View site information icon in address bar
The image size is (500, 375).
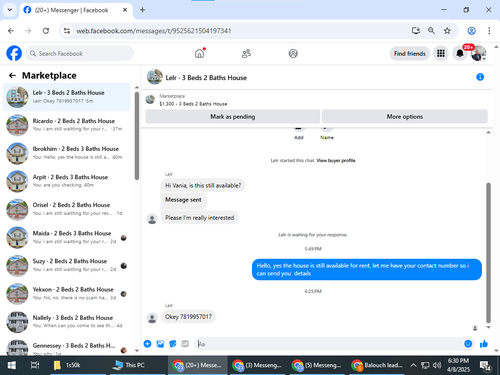[67, 31]
